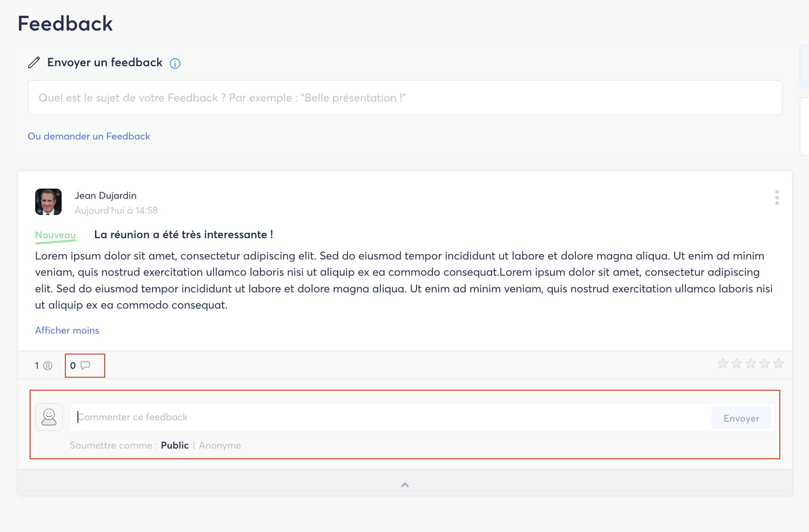This screenshot has width=809, height=532.
Task: Follow the Ou demander un Feedback link
Action: (x=89, y=136)
